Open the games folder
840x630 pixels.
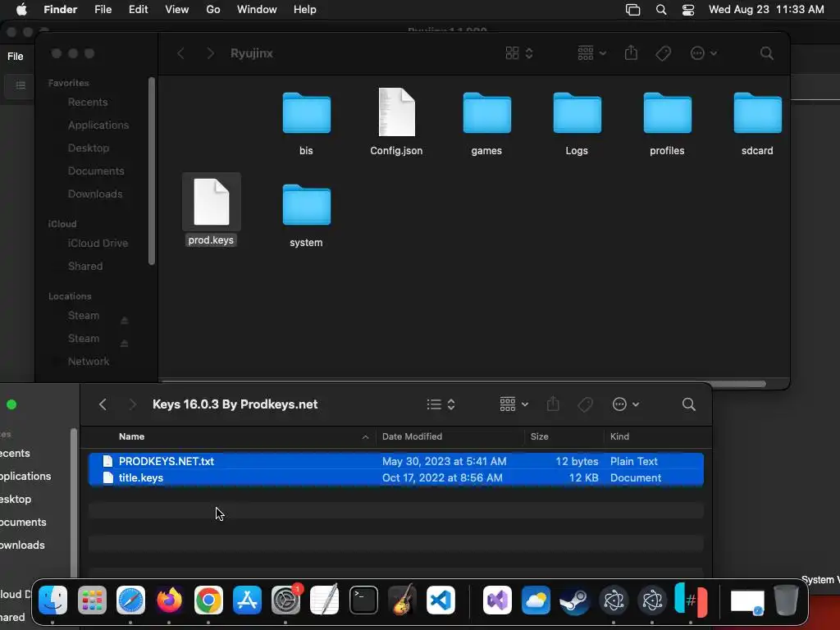(487, 113)
